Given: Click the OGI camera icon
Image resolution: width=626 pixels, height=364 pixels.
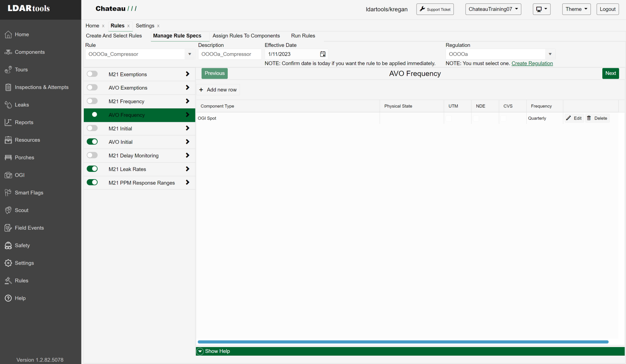Looking at the screenshot, I should (8, 175).
